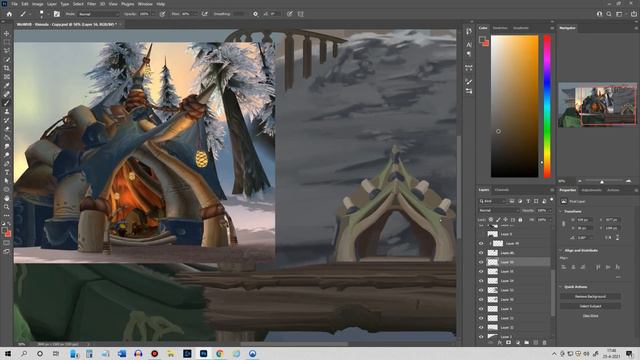Click the View More link

tap(590, 316)
